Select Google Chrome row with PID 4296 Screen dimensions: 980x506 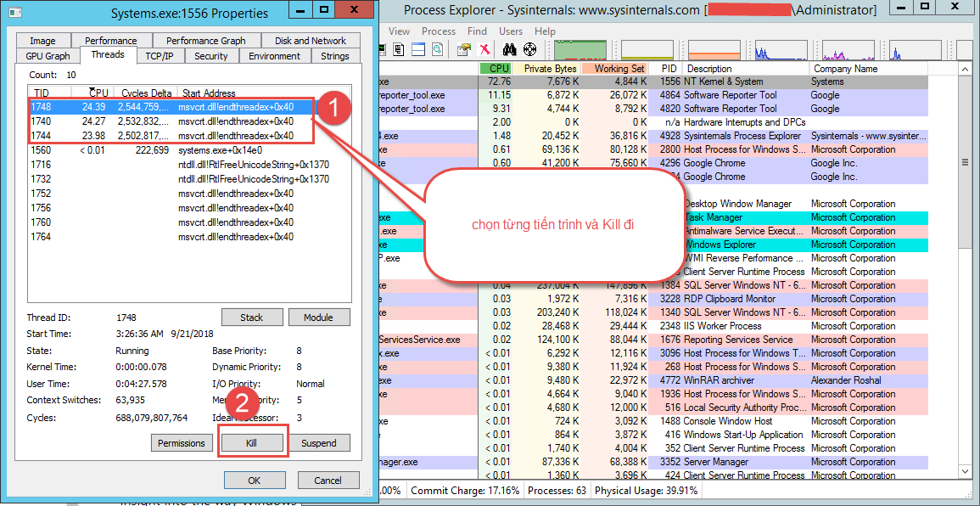653,163
